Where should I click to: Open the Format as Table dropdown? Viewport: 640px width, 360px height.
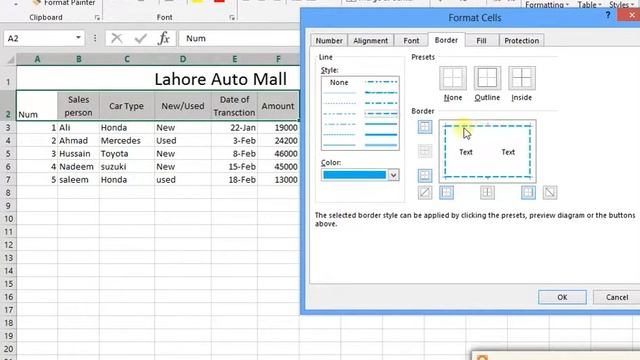coord(590,4)
